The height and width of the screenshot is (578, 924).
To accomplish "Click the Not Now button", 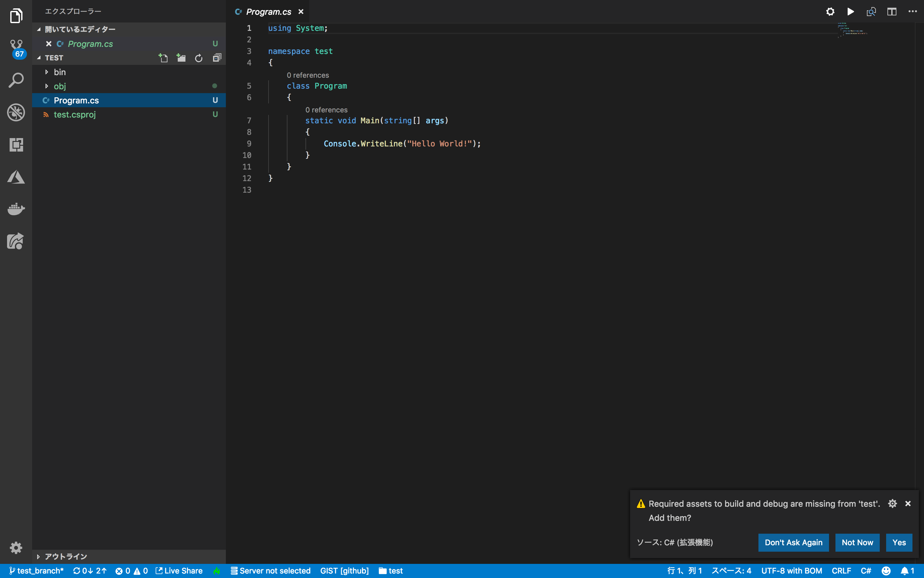I will pos(857,542).
